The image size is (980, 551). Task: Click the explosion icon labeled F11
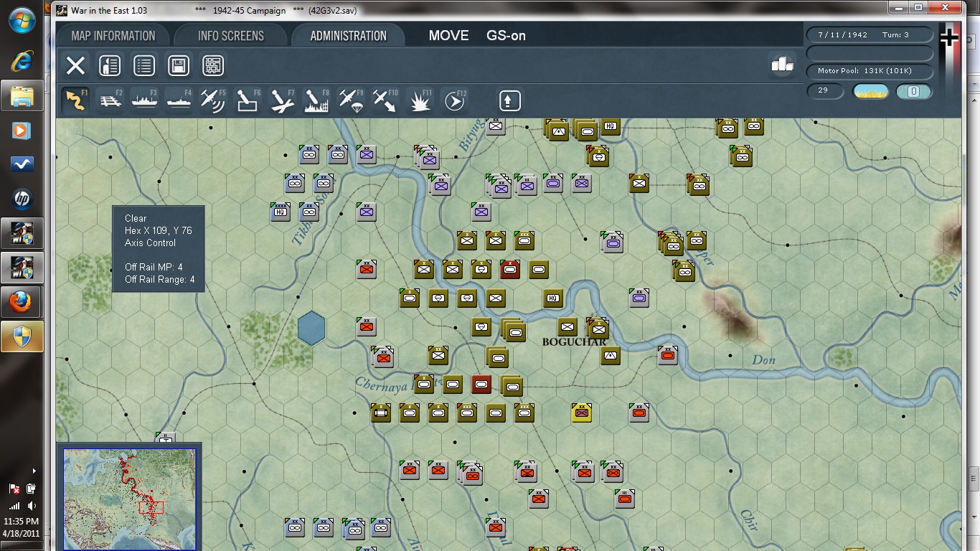pyautogui.click(x=420, y=100)
